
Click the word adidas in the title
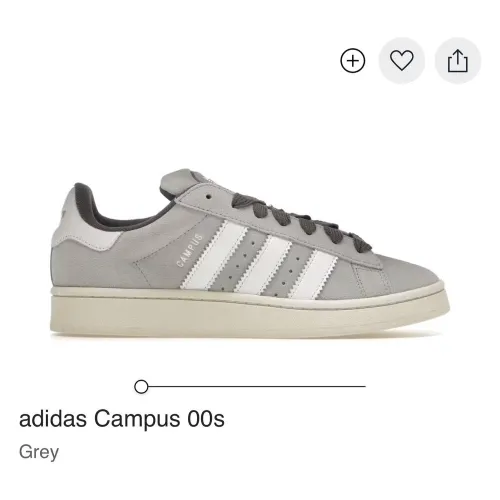point(53,419)
